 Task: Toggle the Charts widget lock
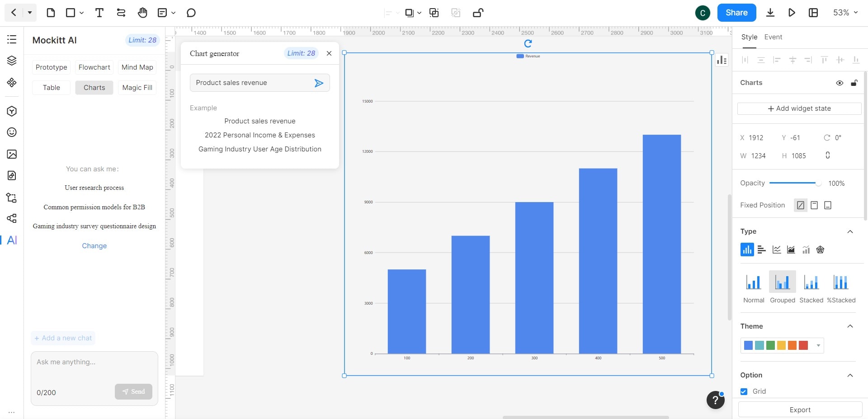tap(854, 83)
